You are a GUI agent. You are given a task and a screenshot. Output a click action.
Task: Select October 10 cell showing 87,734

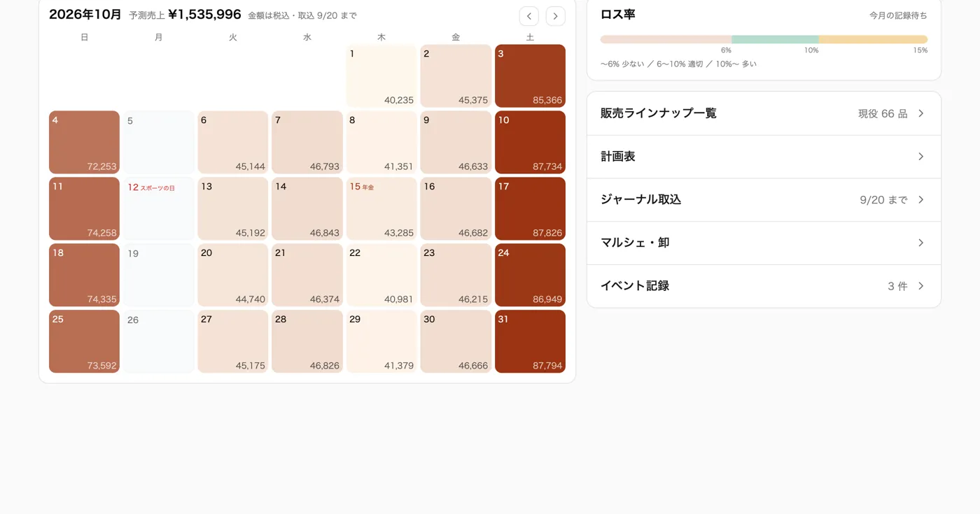530,143
